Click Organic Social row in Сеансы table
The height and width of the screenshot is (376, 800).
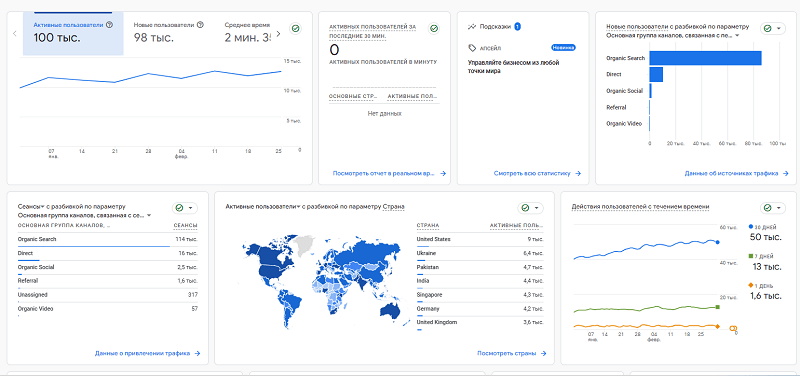(x=108, y=267)
